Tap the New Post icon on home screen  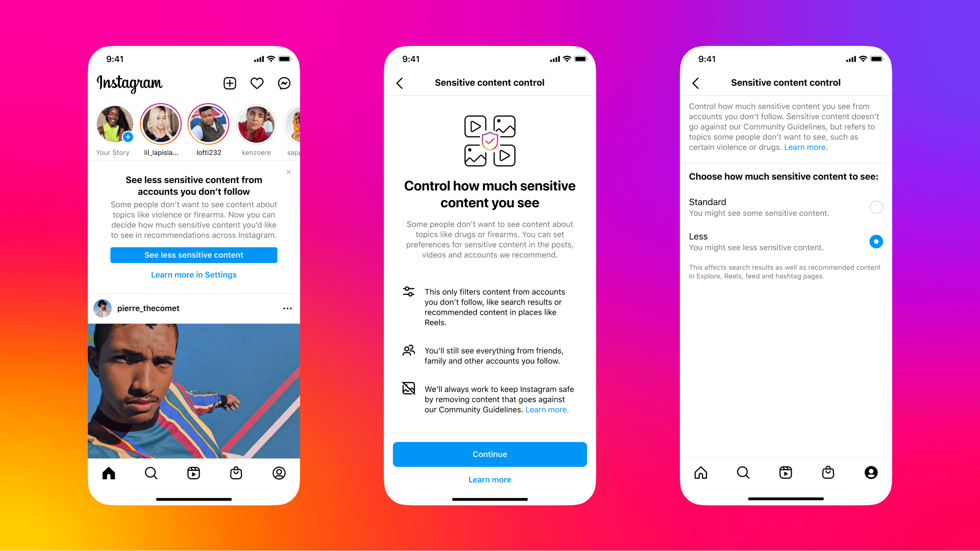pyautogui.click(x=230, y=83)
